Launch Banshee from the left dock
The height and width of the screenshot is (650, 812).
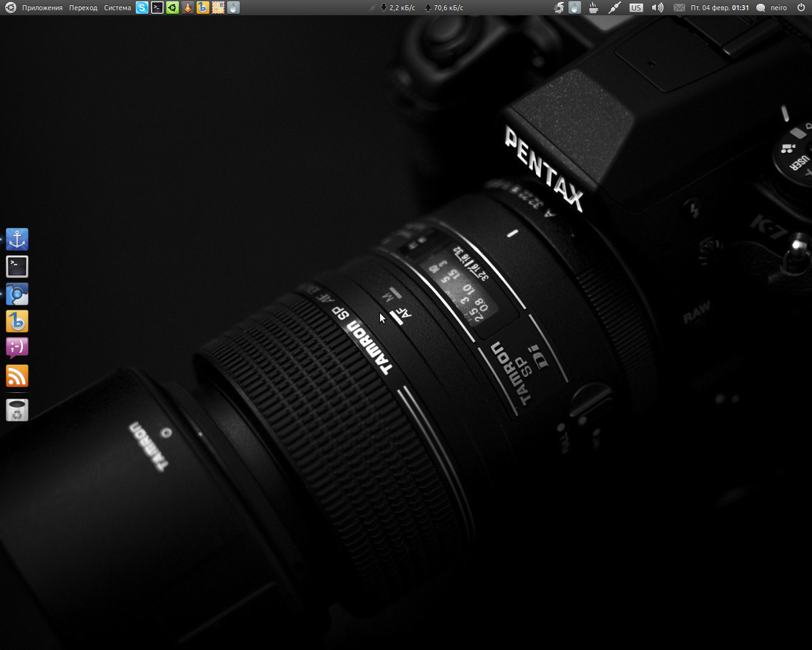pos(17,321)
